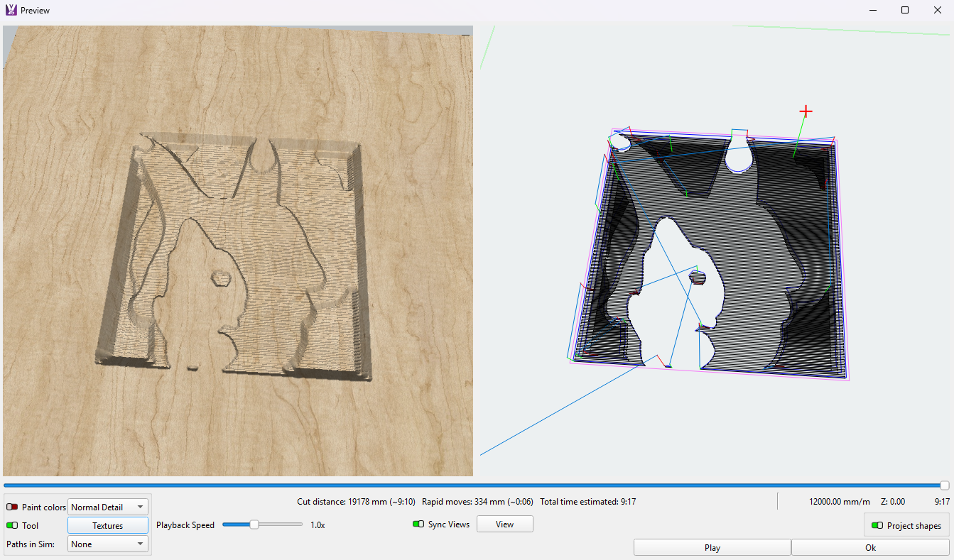
Task: Click the toolpath wireframe view
Action: point(714,251)
